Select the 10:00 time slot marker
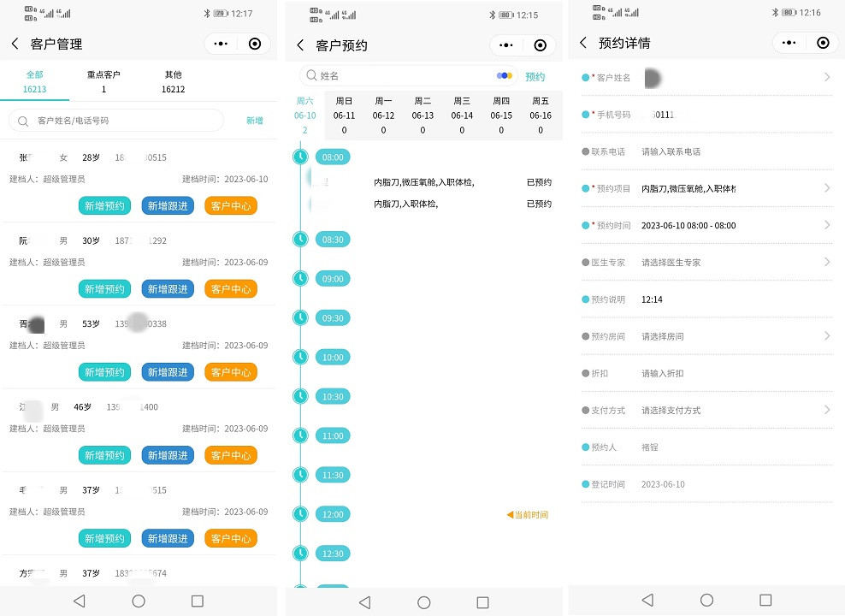 click(333, 358)
